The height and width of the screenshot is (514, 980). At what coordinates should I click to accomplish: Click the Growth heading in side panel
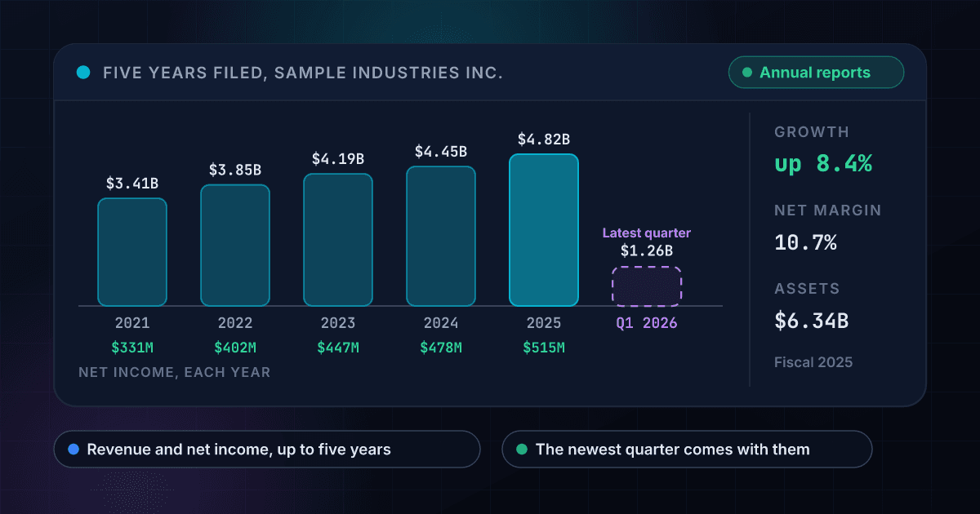812,132
